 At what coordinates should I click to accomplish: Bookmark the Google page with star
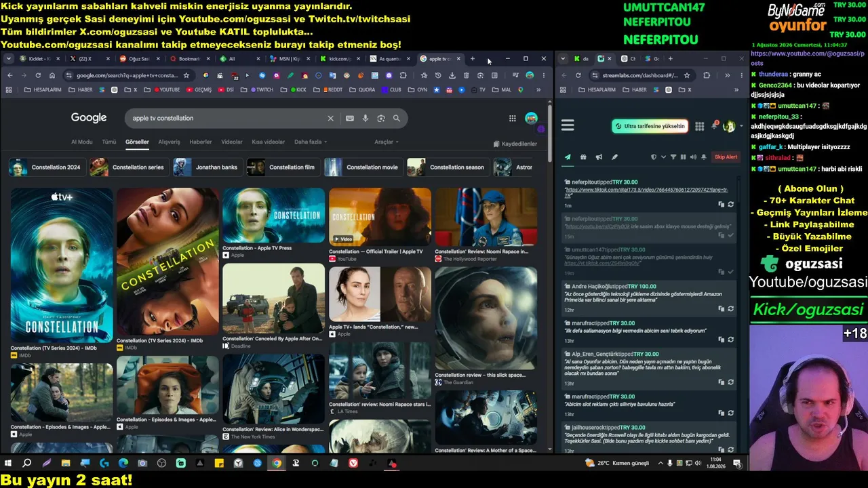[186, 75]
